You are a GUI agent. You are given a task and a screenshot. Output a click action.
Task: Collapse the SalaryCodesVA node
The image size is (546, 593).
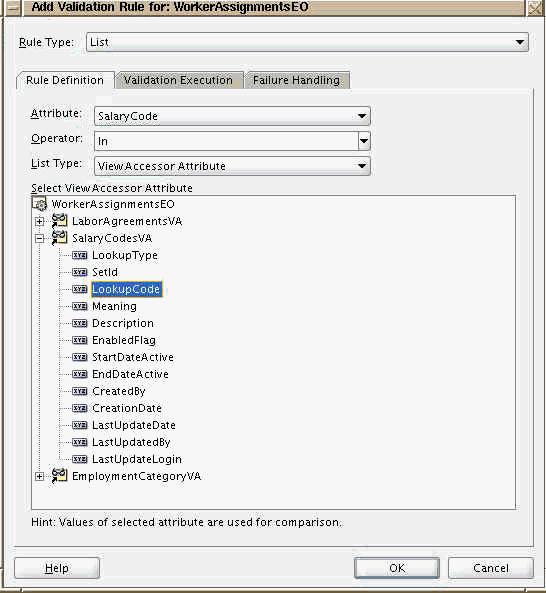(39, 238)
